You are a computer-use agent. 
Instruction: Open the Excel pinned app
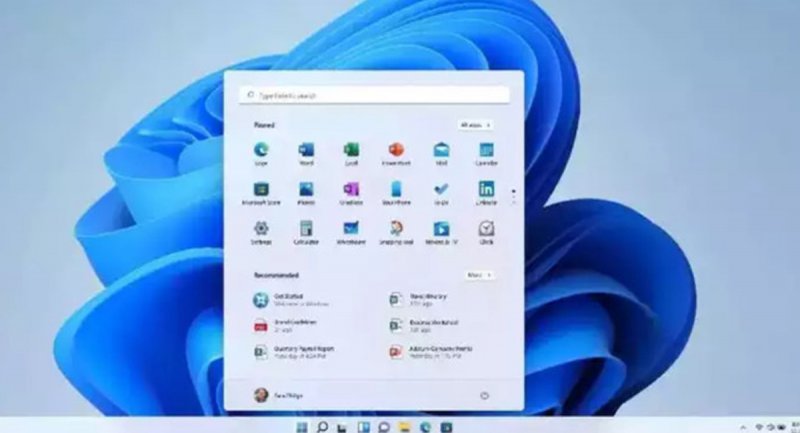pos(351,154)
